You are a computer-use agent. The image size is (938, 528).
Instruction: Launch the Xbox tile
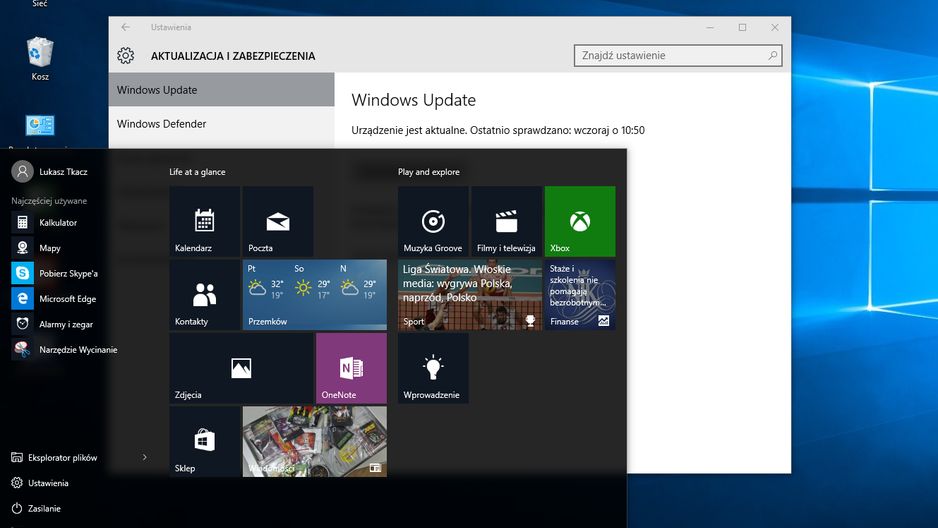(580, 221)
